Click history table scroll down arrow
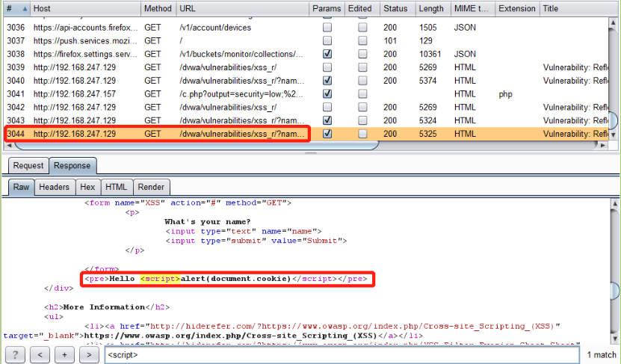Image resolution: width=621 pixels, height=364 pixels. pyautogui.click(x=613, y=135)
